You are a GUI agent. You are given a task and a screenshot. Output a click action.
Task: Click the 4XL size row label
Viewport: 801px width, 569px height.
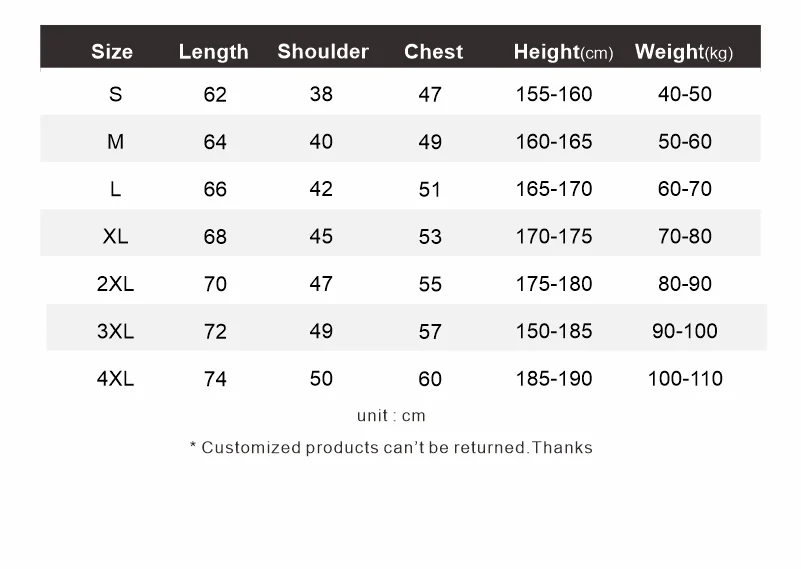click(x=115, y=379)
